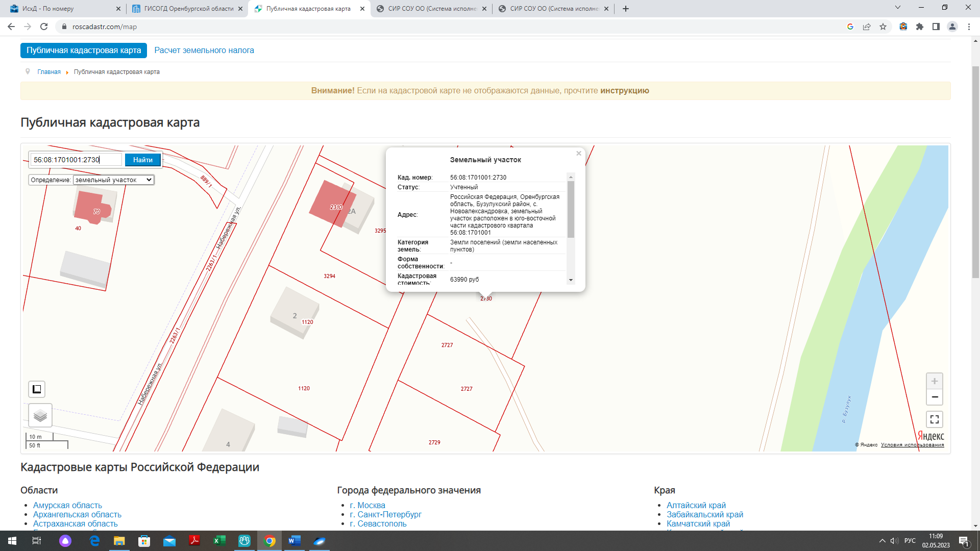Zoom in the map with plus button
The width and height of the screenshot is (980, 551).
[x=934, y=381]
